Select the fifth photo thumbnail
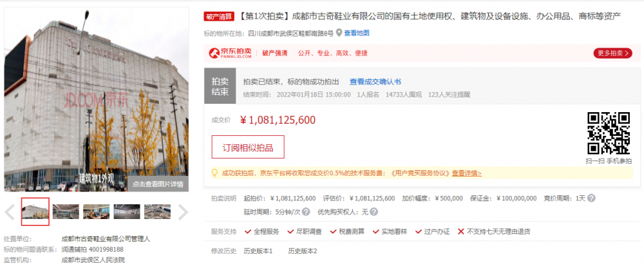 (x=157, y=212)
